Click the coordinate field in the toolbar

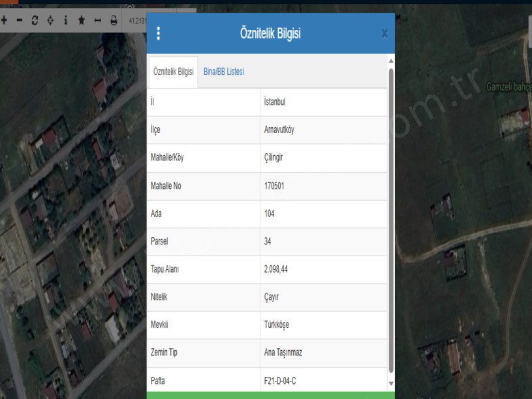tap(137, 20)
